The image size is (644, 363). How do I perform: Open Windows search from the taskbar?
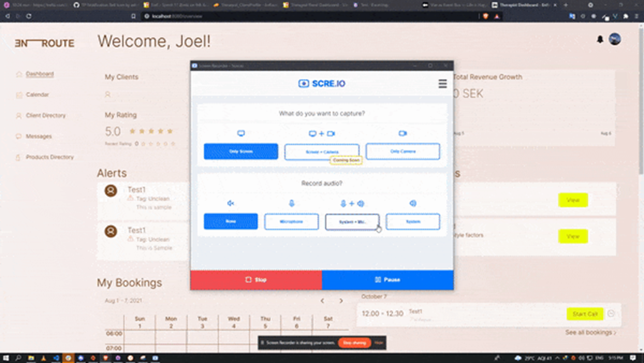(x=19, y=358)
